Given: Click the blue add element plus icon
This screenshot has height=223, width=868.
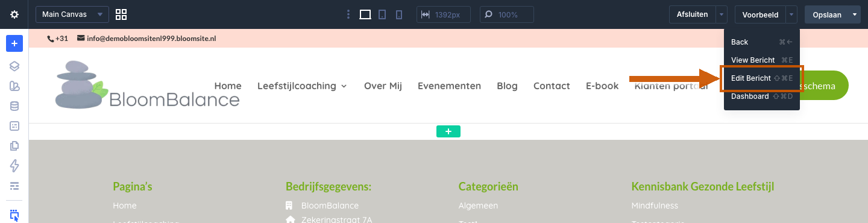Looking at the screenshot, I should [x=14, y=43].
